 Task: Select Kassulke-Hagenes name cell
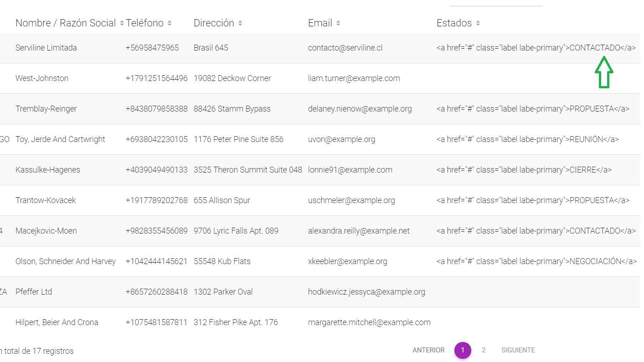point(48,170)
